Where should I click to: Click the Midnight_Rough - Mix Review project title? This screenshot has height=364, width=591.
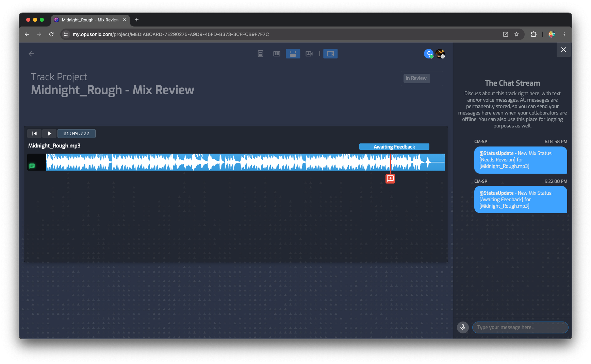tap(113, 90)
